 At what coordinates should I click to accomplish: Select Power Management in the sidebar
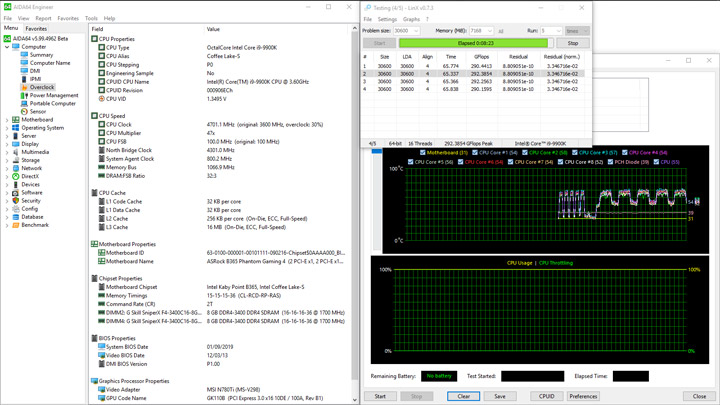(54, 96)
